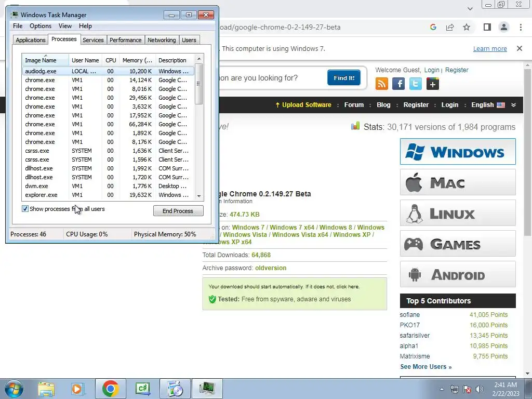Open Chrome profile avatar
532x399 pixels.
[x=504, y=27]
